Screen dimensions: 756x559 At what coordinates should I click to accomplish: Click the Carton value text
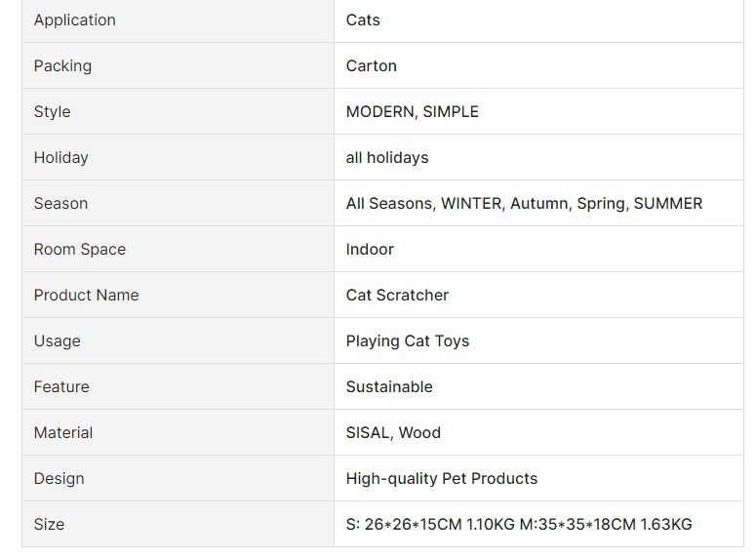tap(371, 66)
